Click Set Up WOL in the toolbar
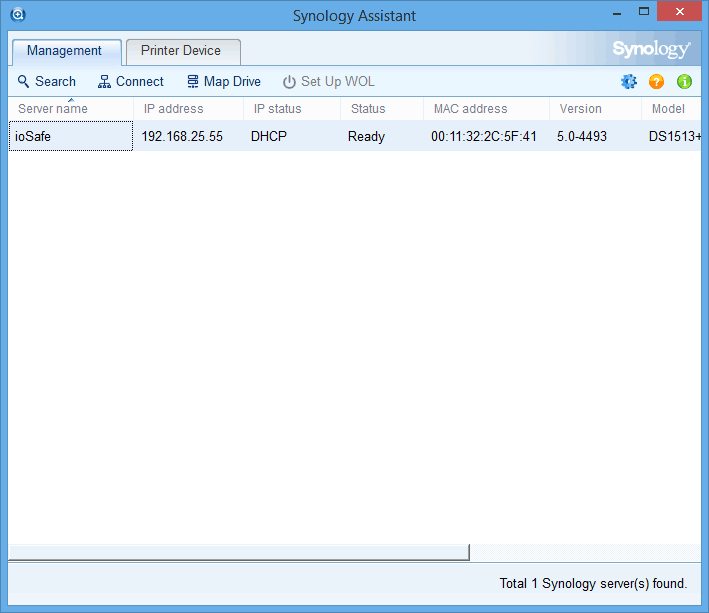Image resolution: width=709 pixels, height=613 pixels. (x=329, y=82)
